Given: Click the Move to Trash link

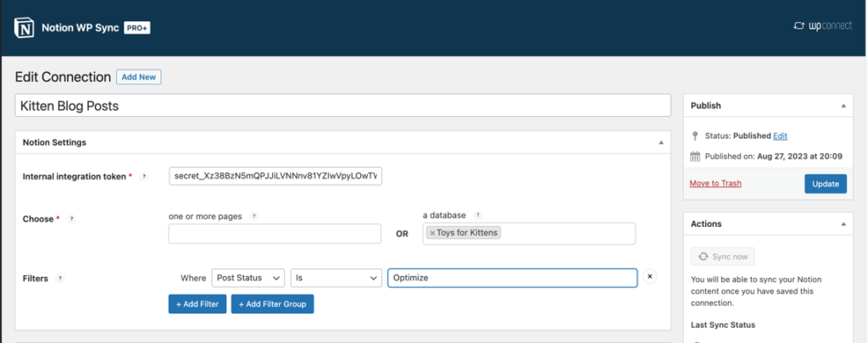Looking at the screenshot, I should tap(717, 183).
